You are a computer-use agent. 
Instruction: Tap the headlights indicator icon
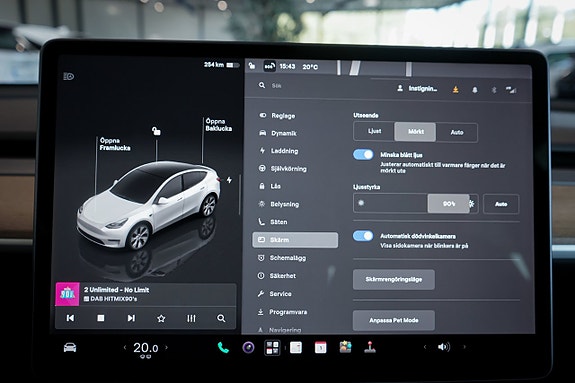pyautogui.click(x=69, y=76)
